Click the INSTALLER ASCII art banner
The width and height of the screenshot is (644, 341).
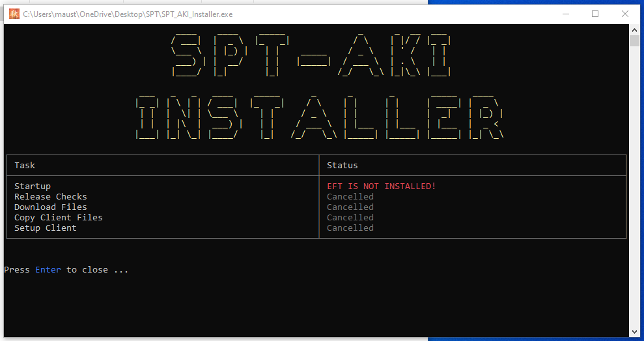(x=319, y=117)
